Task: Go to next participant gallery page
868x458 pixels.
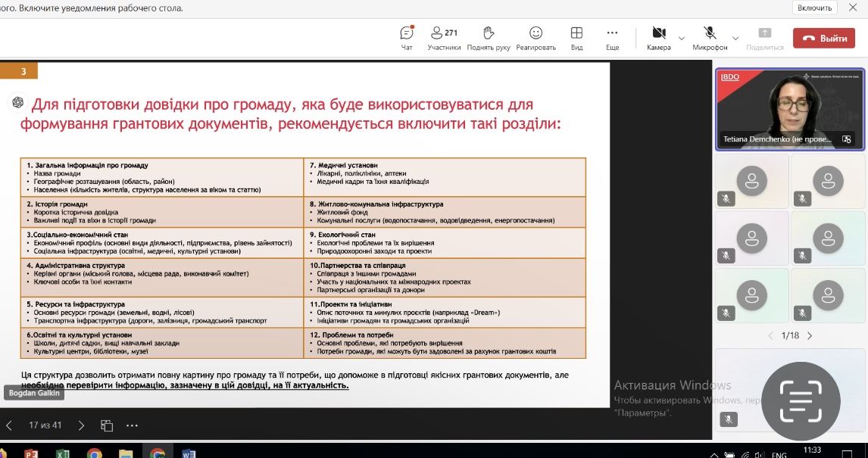Action: tap(810, 336)
